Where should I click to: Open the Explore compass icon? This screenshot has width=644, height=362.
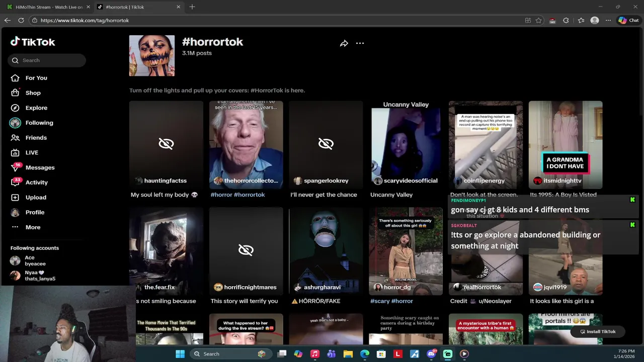(x=15, y=108)
